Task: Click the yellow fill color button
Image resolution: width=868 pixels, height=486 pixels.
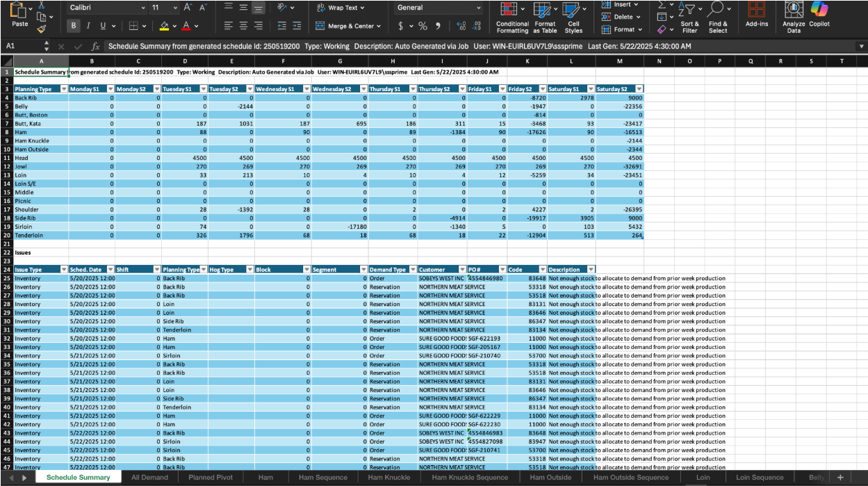Action: point(164,26)
